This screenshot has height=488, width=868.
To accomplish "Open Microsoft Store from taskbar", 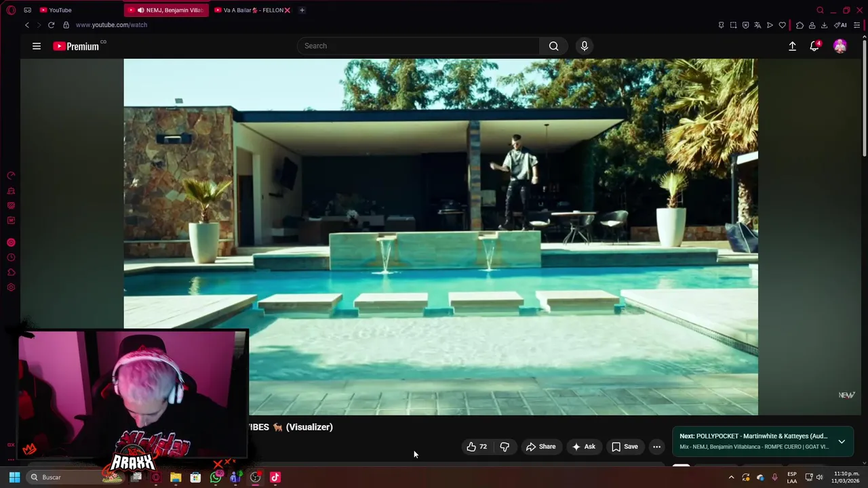I will click(195, 477).
